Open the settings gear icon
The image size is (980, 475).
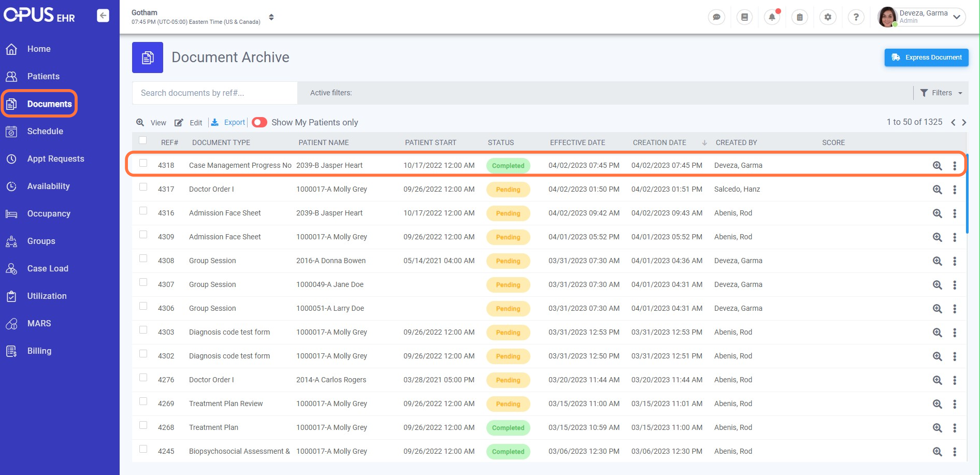click(x=828, y=17)
